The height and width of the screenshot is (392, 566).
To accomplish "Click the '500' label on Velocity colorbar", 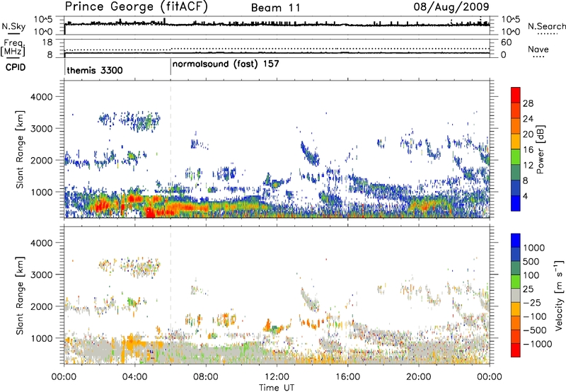I will coord(531,261).
